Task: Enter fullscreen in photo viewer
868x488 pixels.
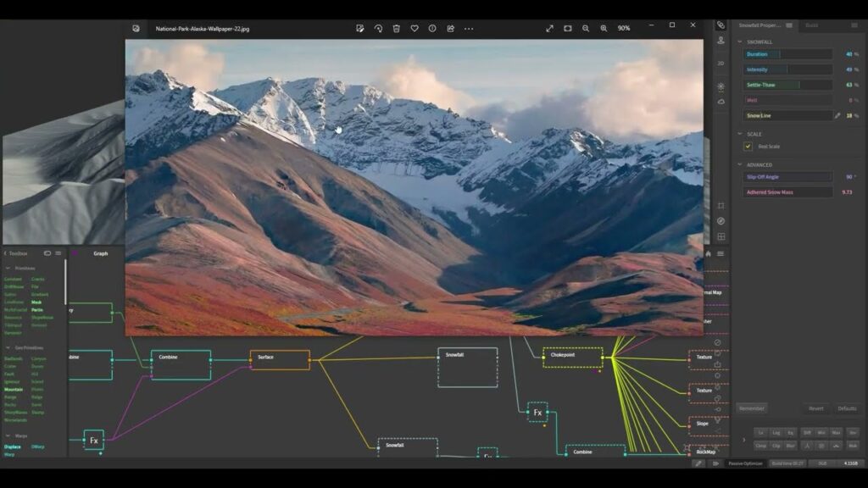Action: [x=549, y=28]
